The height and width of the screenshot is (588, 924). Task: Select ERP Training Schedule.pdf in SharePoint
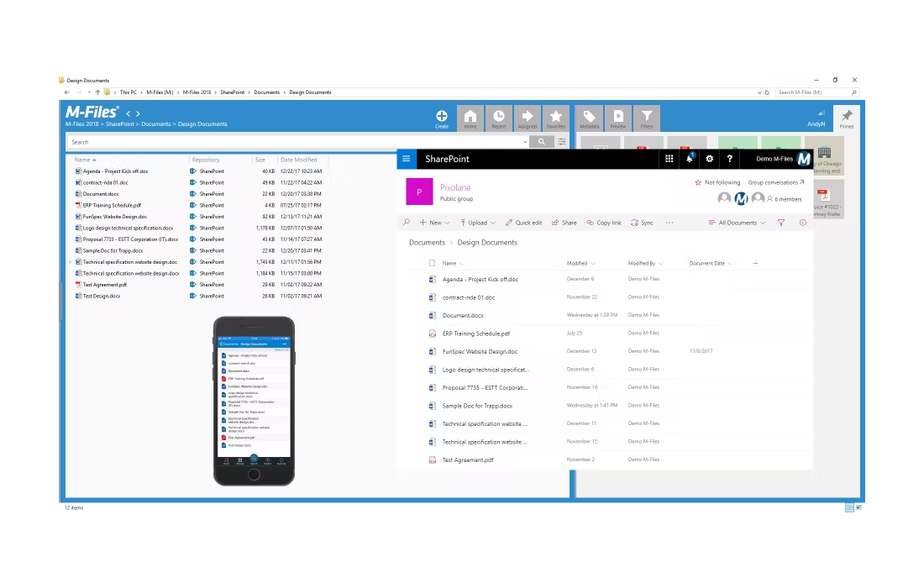click(x=475, y=333)
